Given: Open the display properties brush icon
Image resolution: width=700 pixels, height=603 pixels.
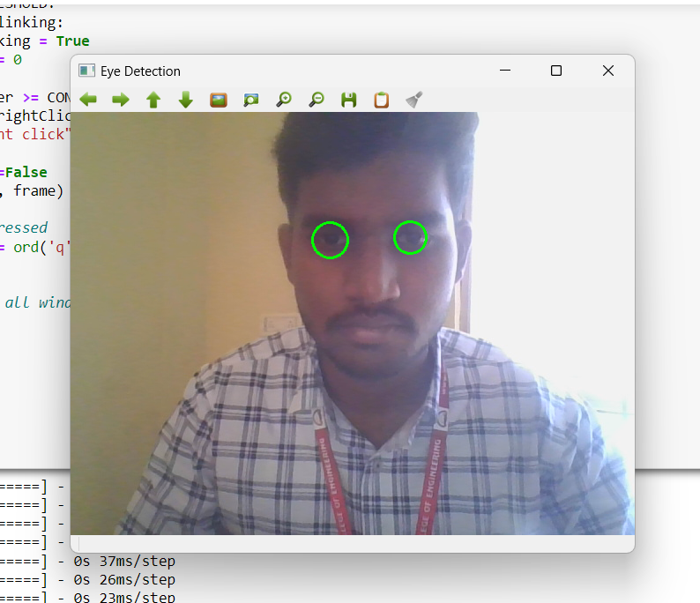Looking at the screenshot, I should (x=413, y=100).
